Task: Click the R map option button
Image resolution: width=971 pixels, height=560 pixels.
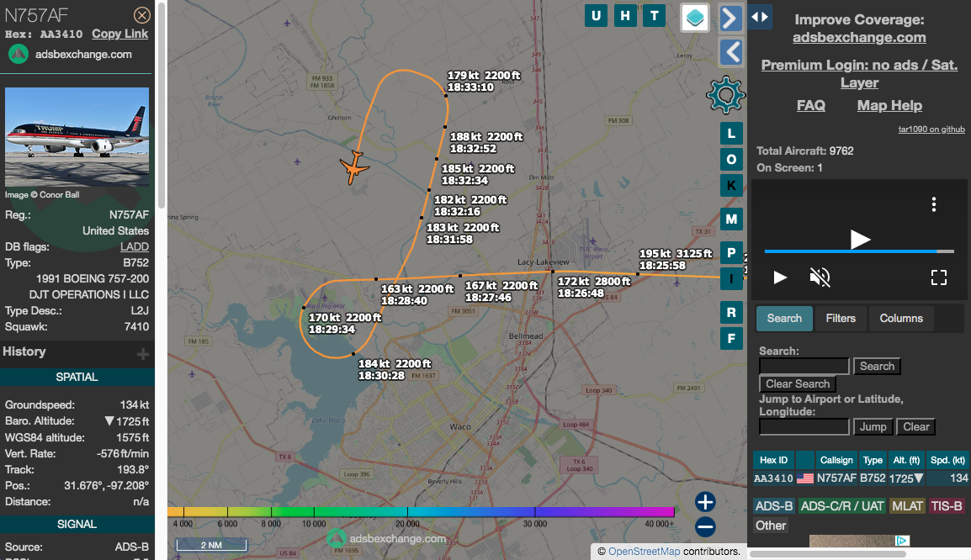Action: tap(731, 313)
